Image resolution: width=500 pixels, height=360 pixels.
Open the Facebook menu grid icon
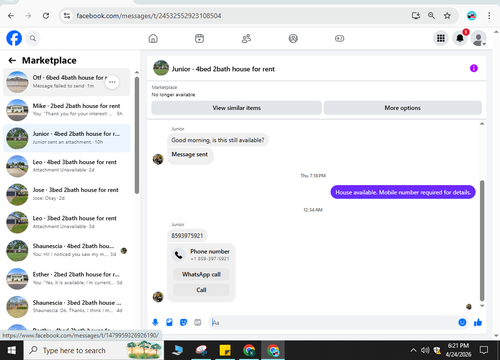[441, 38]
